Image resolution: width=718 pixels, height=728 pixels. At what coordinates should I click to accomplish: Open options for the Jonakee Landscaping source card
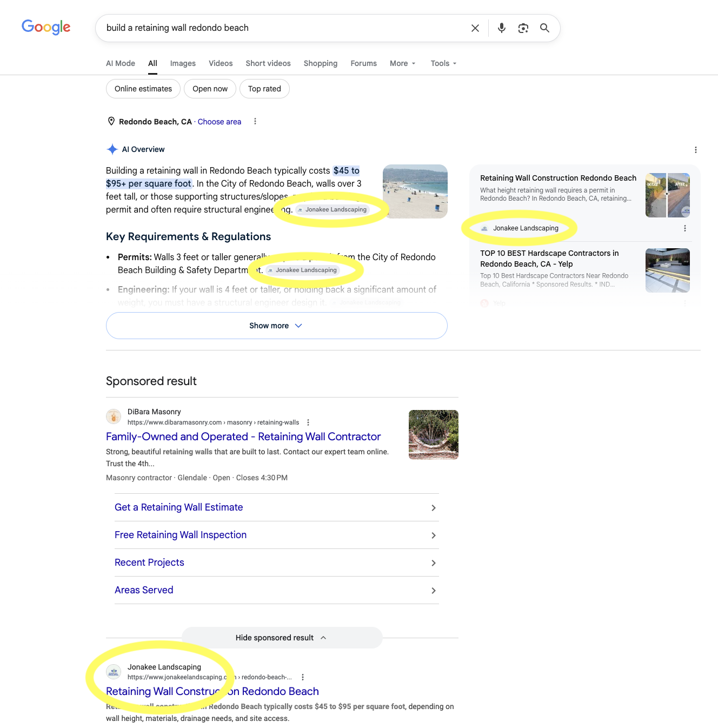[685, 228]
